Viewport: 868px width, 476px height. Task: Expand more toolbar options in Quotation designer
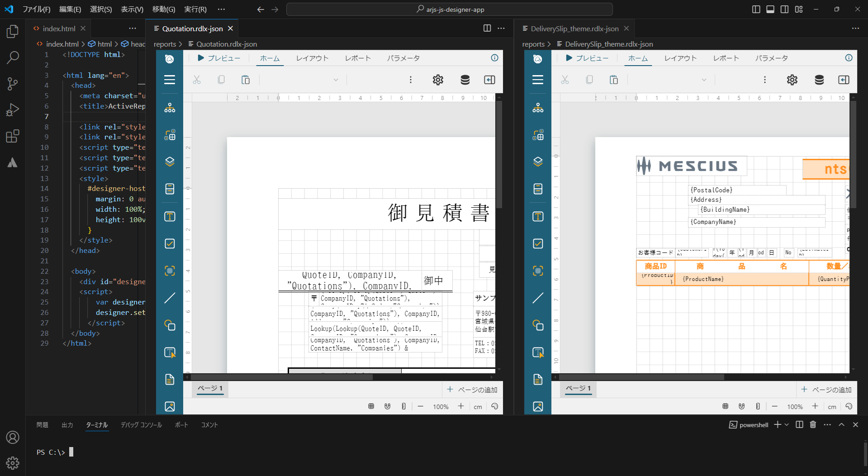[411, 80]
